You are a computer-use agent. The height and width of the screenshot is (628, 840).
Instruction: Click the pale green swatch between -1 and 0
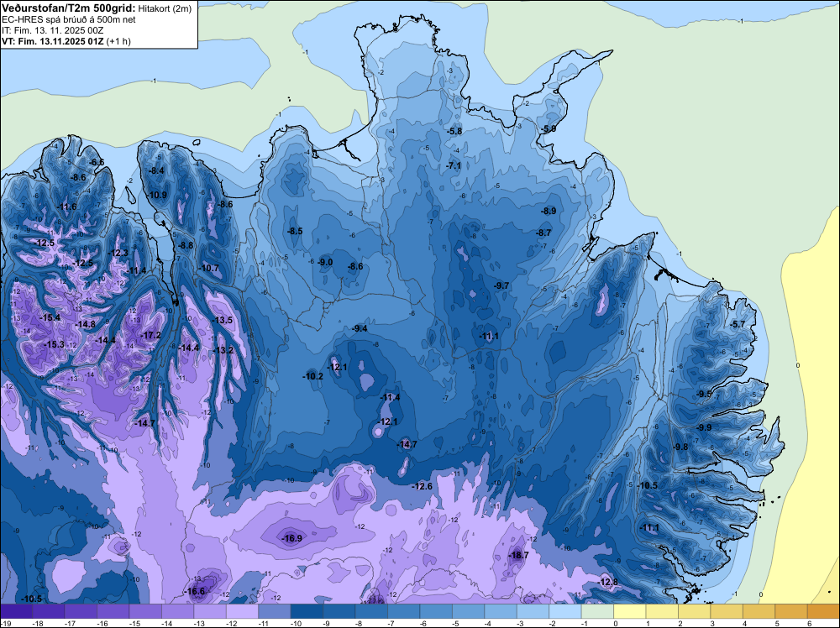point(597,611)
